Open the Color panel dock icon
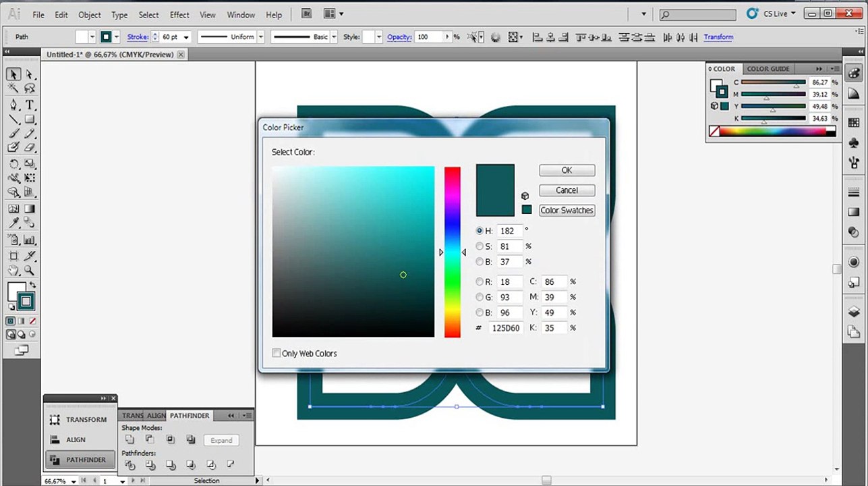 854,74
